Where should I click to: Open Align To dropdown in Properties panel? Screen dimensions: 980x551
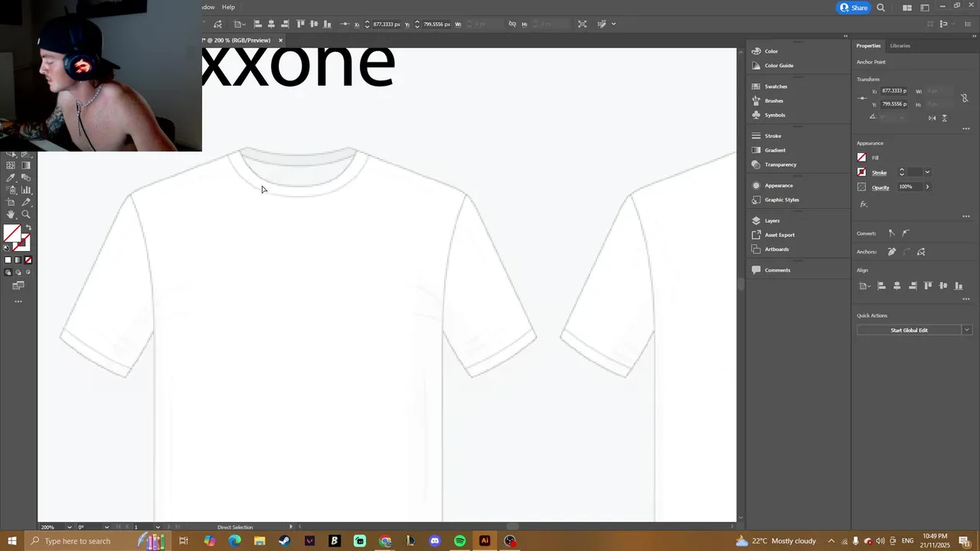click(865, 286)
